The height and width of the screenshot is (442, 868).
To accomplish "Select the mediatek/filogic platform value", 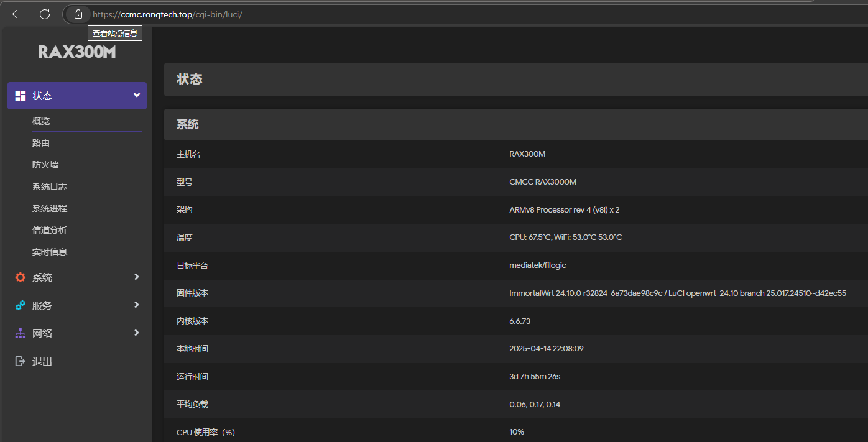I will coord(538,265).
